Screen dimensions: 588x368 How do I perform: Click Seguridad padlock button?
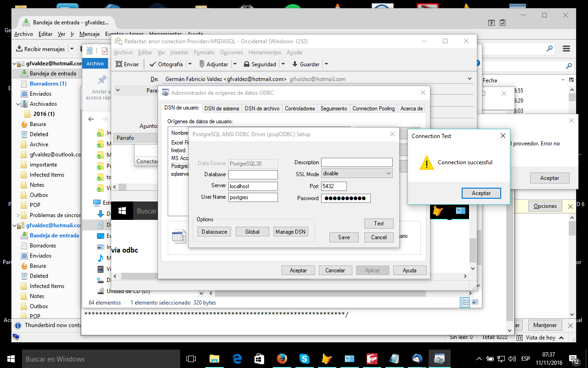260,64
